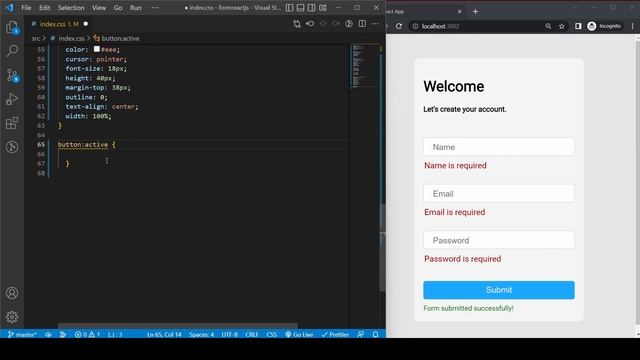
Task: Click the browser zoom magnifier icon
Action: tap(548, 26)
